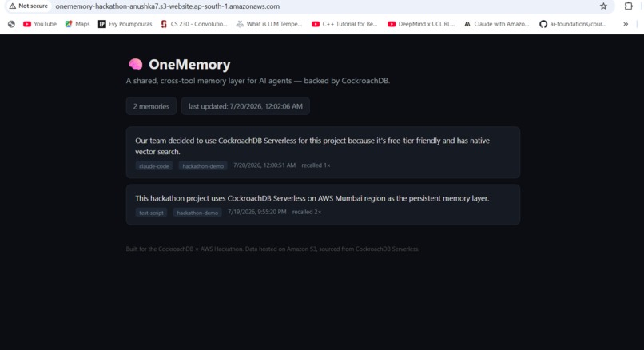Click hackathon-demo tag beside claude-code

[203, 166]
